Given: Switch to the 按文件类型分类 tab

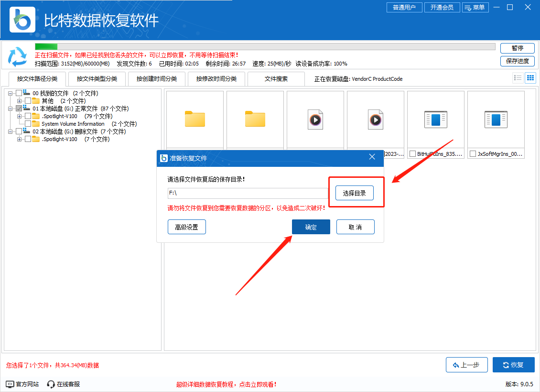Looking at the screenshot, I should 96,78.
